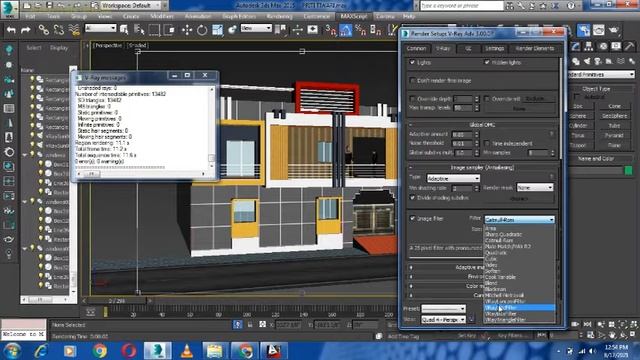The image size is (640, 360).
Task: Open the Preset dropdown in Render Setup
Action: click(443, 309)
